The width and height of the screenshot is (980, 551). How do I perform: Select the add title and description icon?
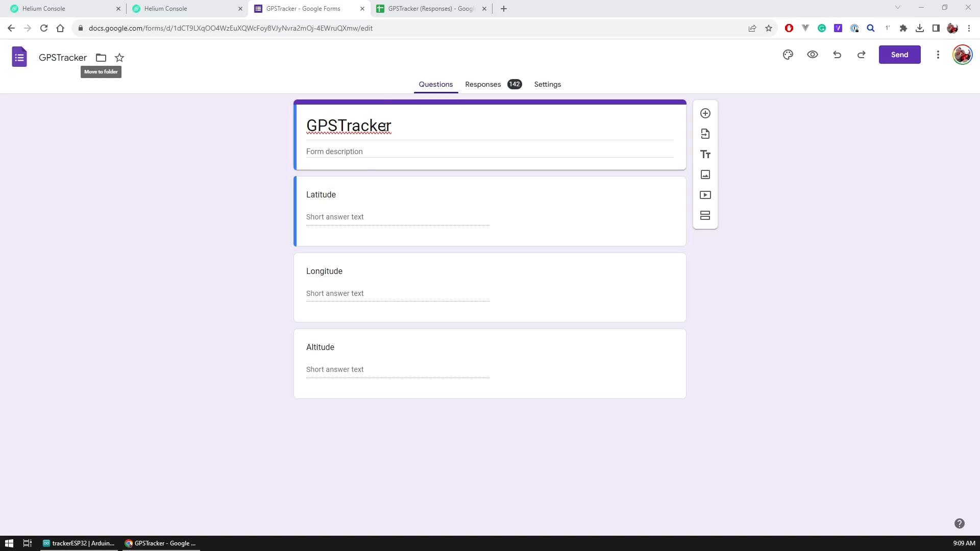(705, 154)
